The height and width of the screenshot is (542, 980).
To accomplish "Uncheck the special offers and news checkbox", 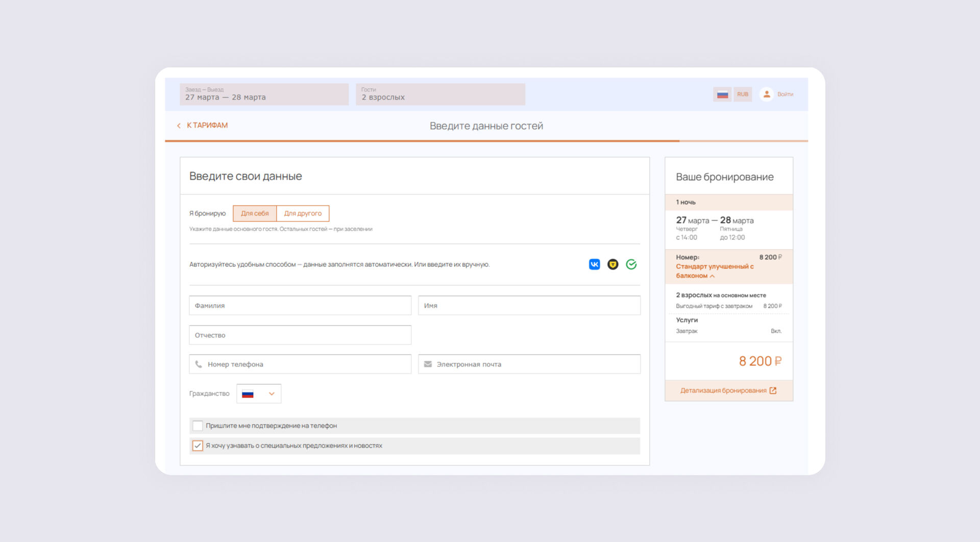I will tap(198, 446).
